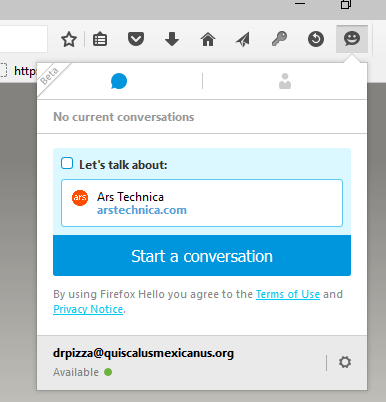The width and height of the screenshot is (386, 402).
Task: Save page with Pocket icon
Action: click(x=136, y=39)
